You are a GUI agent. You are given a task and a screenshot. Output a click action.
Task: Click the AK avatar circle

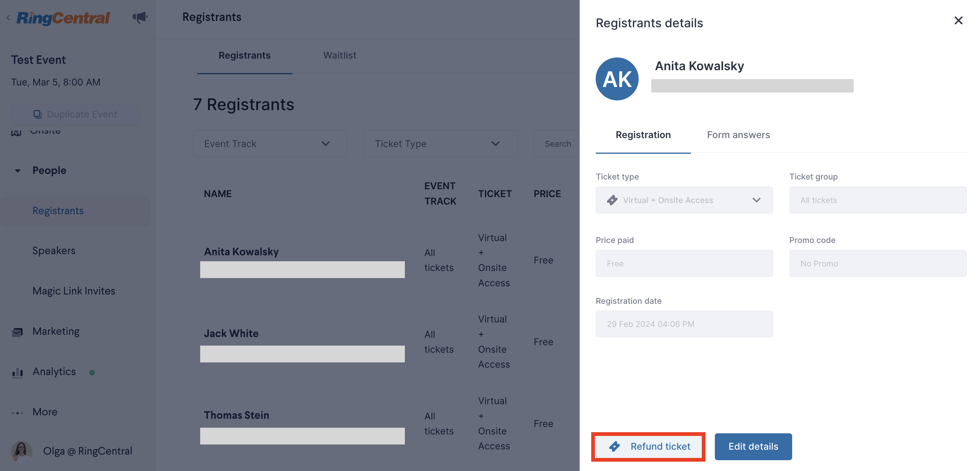point(617,79)
